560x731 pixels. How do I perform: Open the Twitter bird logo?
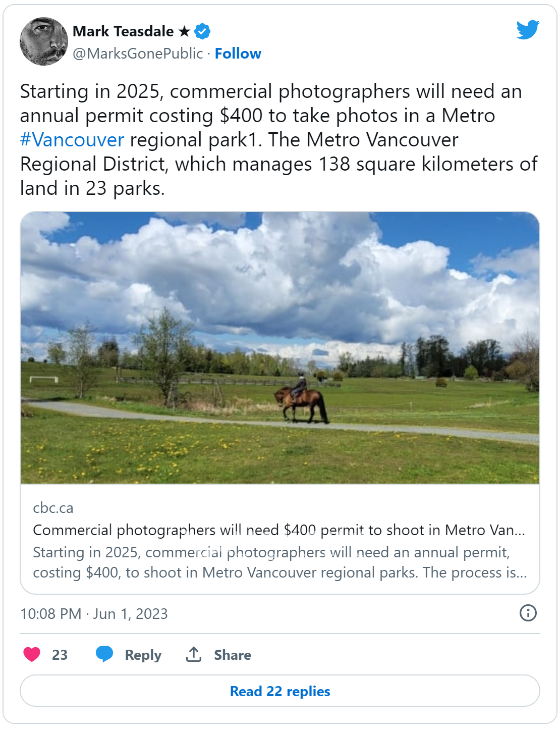tap(528, 30)
